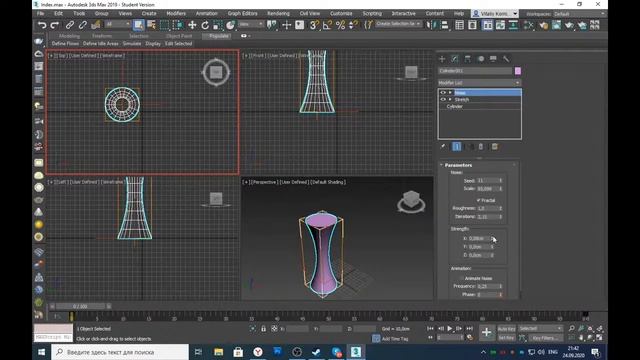
Task: Open the Create tab in command panel
Action: point(442,59)
